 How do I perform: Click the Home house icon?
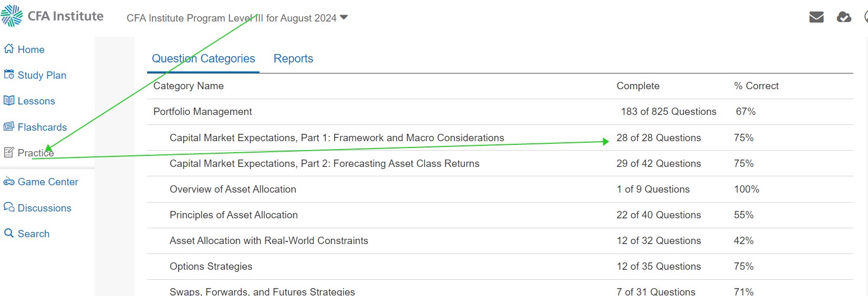(8, 49)
